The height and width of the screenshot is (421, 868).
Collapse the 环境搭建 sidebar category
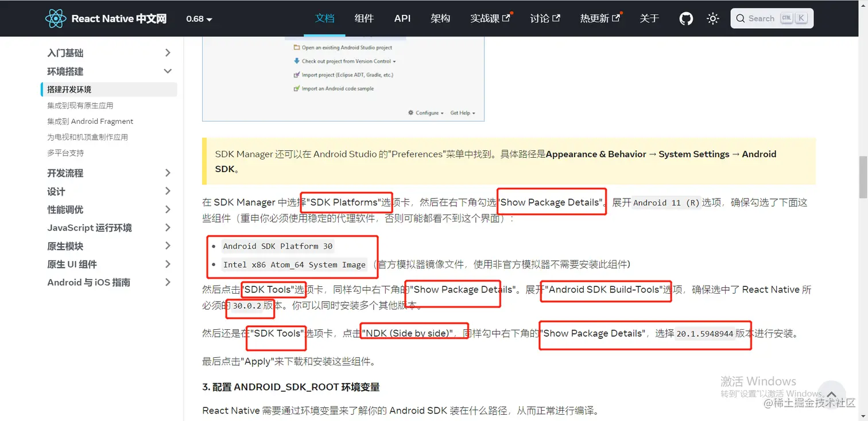[x=109, y=71]
